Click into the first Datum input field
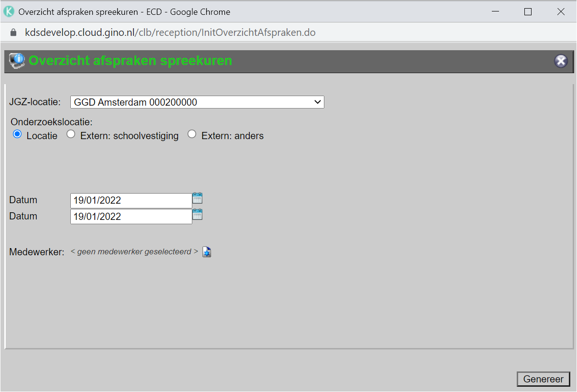The height and width of the screenshot is (392, 577). click(x=131, y=201)
